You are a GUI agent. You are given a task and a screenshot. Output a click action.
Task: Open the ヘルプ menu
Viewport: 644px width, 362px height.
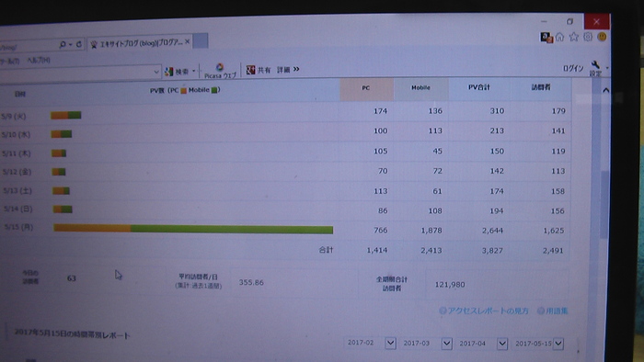click(39, 61)
